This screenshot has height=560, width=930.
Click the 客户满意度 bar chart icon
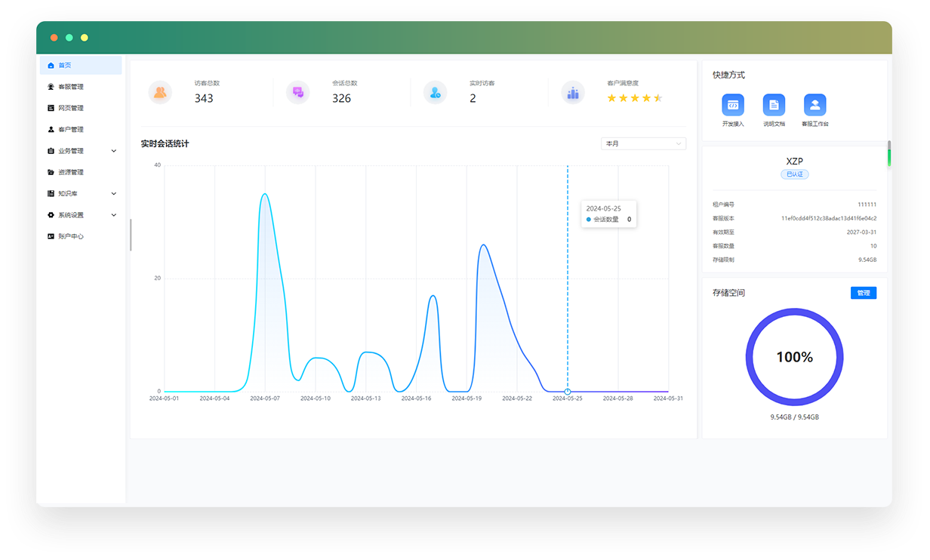(x=573, y=93)
